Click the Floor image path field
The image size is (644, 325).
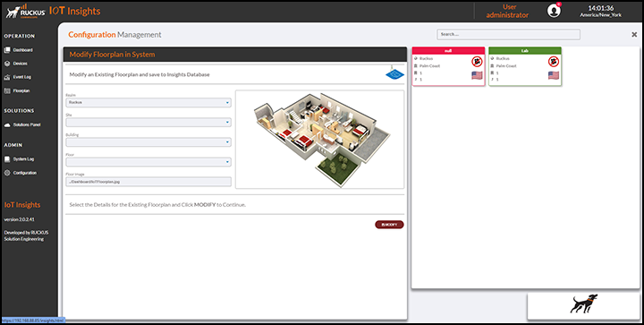(148, 182)
